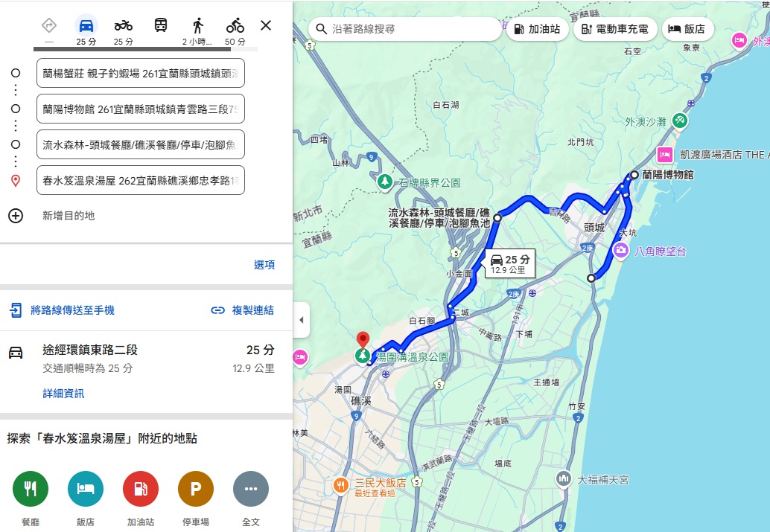The height and width of the screenshot is (532, 770).
Task: Edit the 蘭楊蟹莊 starting point field
Action: [x=141, y=73]
